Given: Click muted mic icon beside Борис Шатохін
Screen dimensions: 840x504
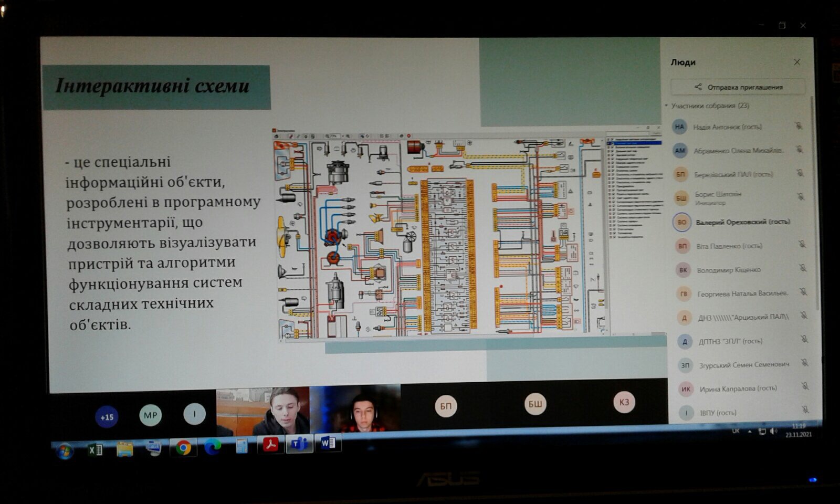Looking at the screenshot, I should [x=800, y=197].
